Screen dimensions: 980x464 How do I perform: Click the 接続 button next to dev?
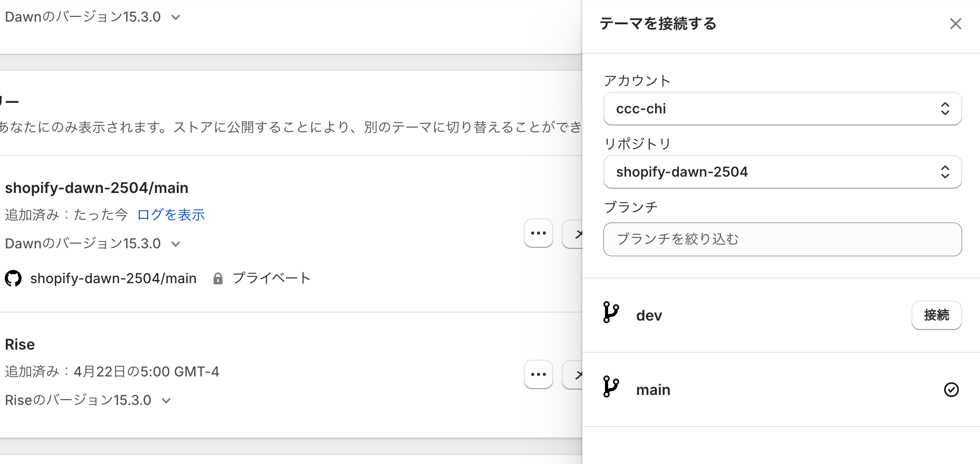tap(936, 315)
